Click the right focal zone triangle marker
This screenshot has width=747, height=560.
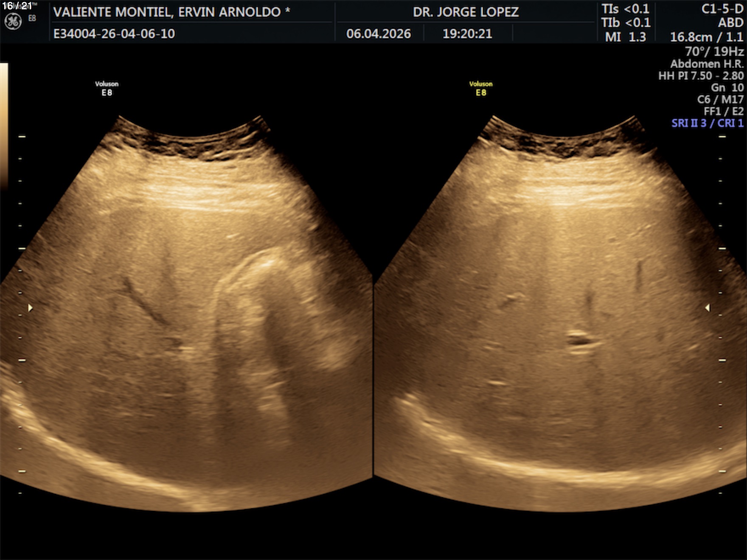(707, 308)
